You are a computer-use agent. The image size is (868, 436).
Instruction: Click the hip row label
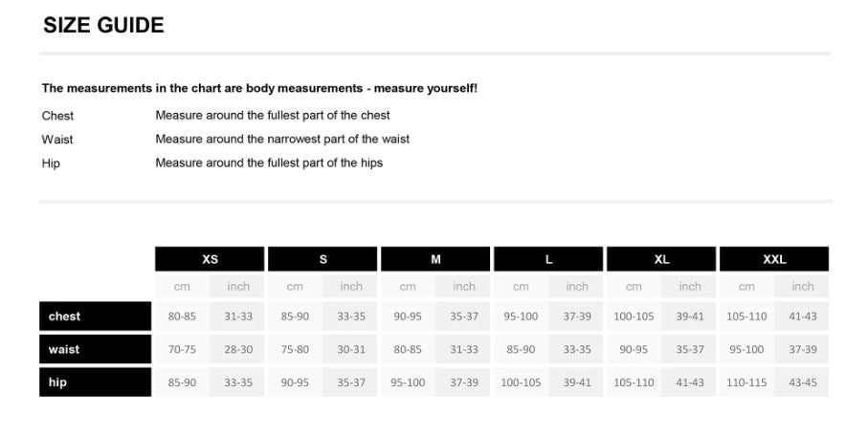coord(95,382)
